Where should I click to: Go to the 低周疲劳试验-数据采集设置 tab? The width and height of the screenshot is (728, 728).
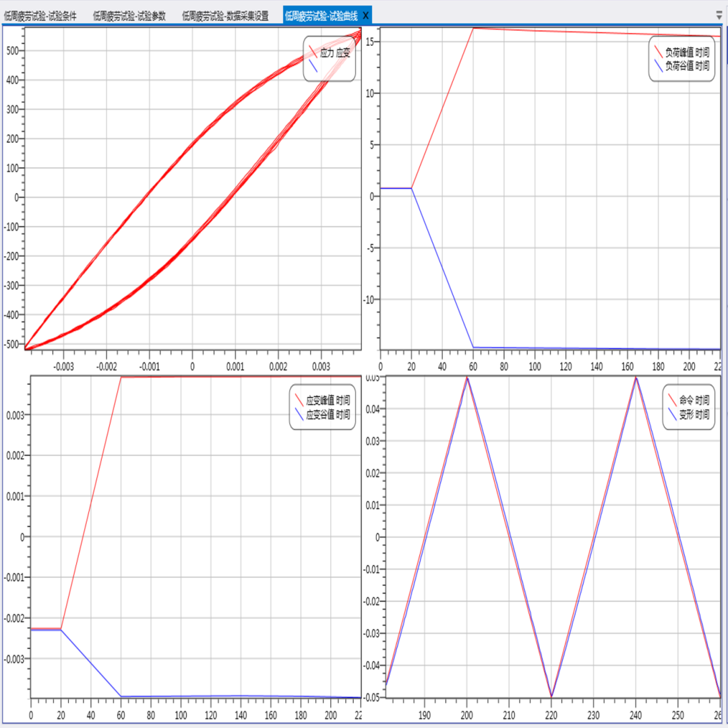point(226,16)
